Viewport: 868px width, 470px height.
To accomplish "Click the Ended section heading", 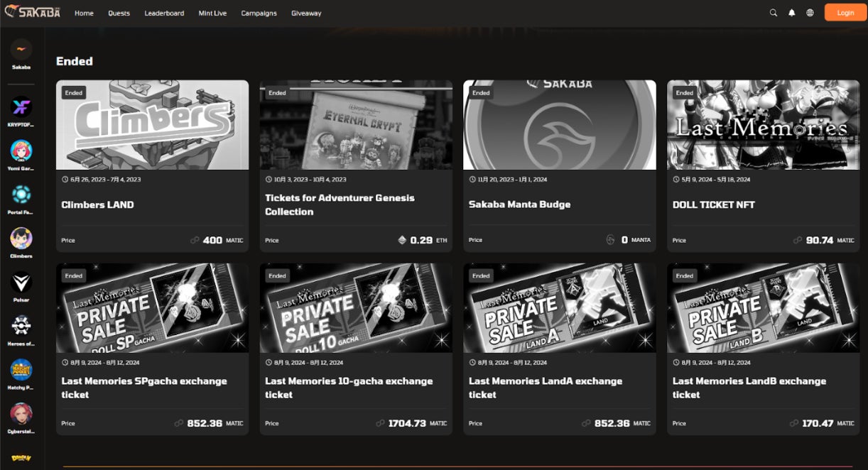I will click(x=75, y=61).
